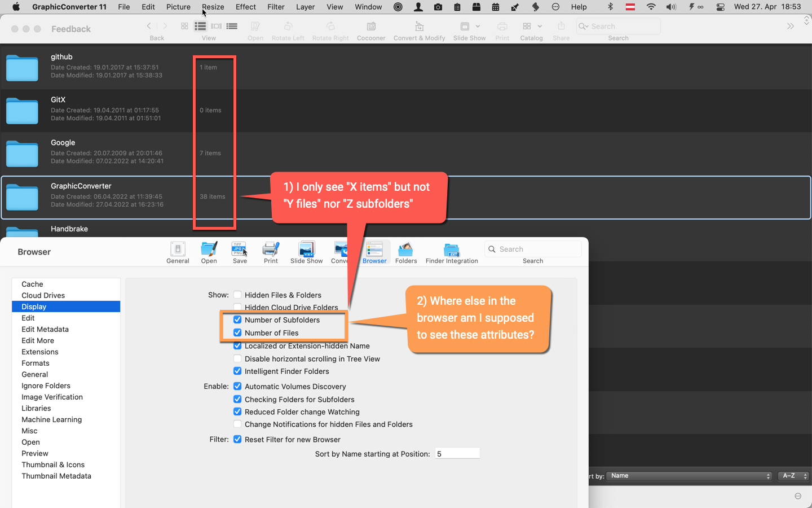Image resolution: width=812 pixels, height=508 pixels.
Task: Click the action menu icon in browser status bar
Action: [x=798, y=496]
